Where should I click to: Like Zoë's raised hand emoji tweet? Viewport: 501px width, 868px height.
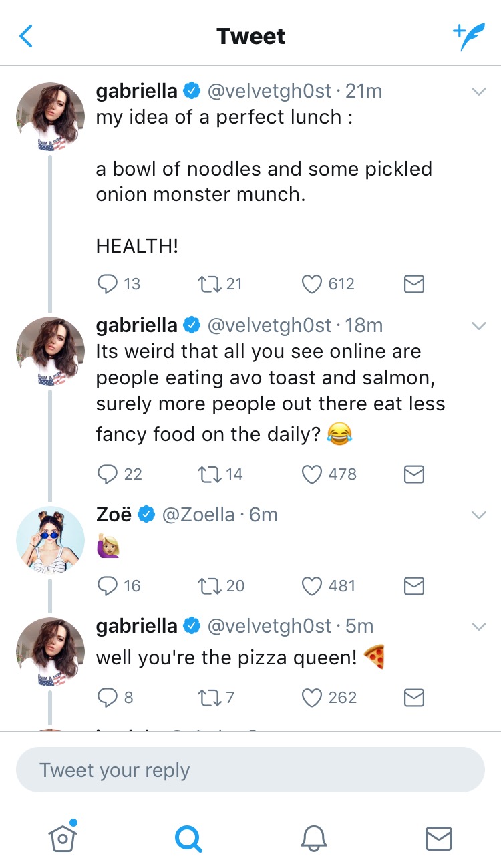coord(312,586)
